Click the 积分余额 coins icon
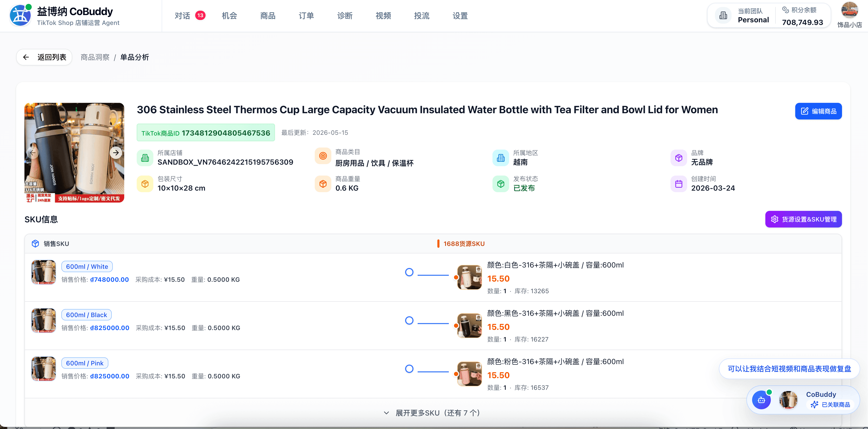This screenshot has height=429, width=868. tap(785, 10)
